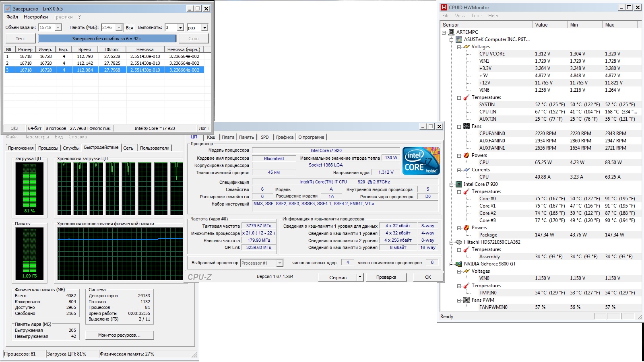644x362 pixels.
Task: Click the graphics card icon beside NVIDIA GeForce
Action: (x=459, y=264)
